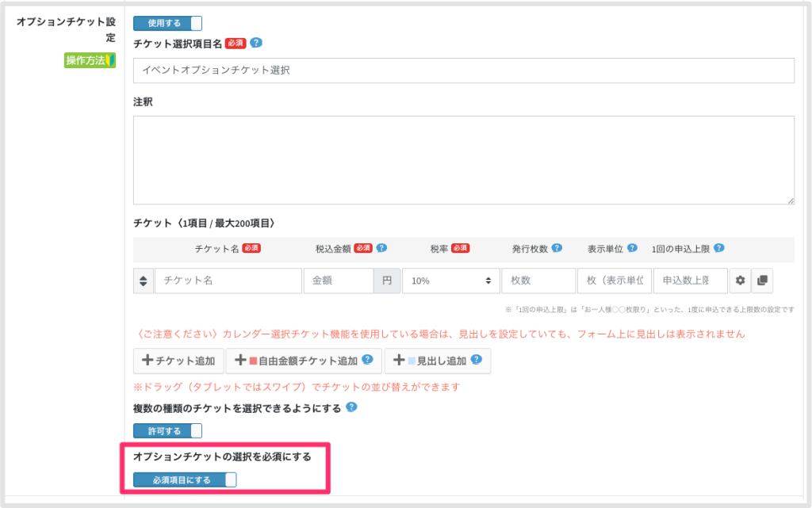The image size is (812, 508).
Task: Click the チケット名 column header
Action: pyautogui.click(x=216, y=249)
